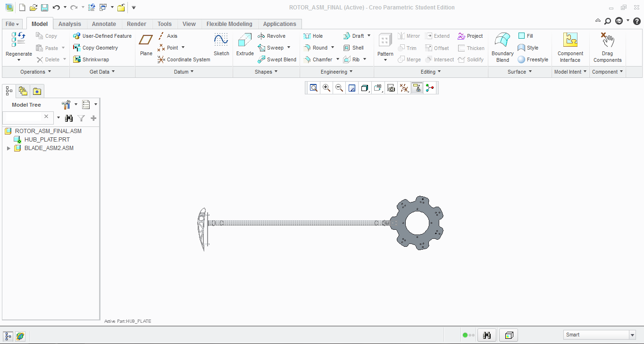The height and width of the screenshot is (344, 644).
Task: Select ROTOR_ASM_FINAL.ASM root node
Action: point(48,131)
